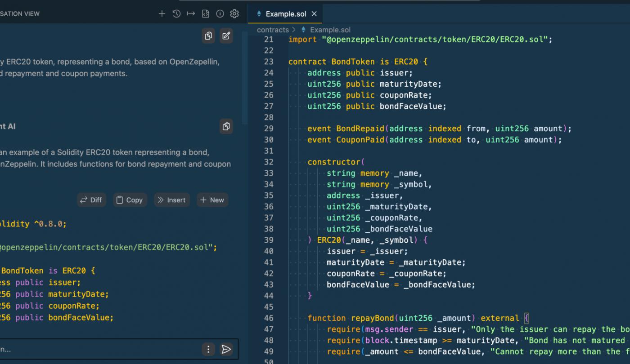Copy the user prompt message

tap(208, 36)
